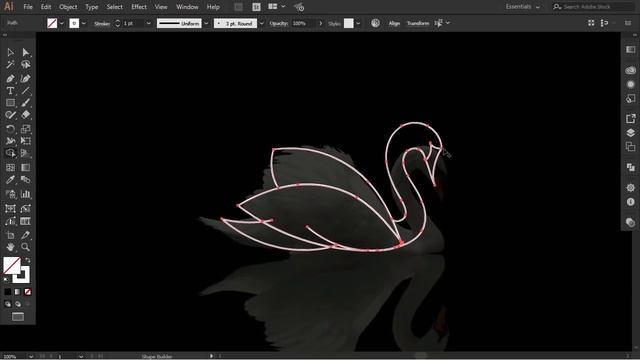Open the Libraries cloud panel icon

tap(631, 70)
